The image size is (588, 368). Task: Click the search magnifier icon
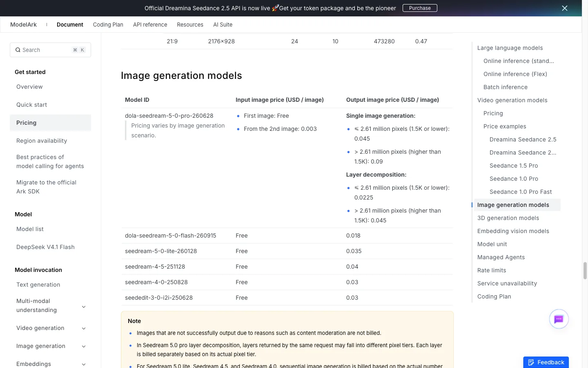coord(18,50)
